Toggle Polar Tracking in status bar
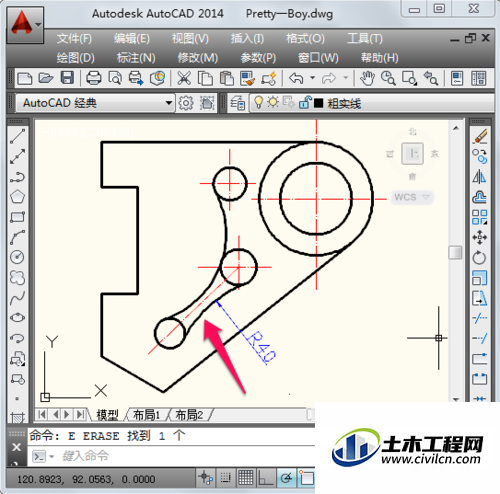 click(286, 478)
